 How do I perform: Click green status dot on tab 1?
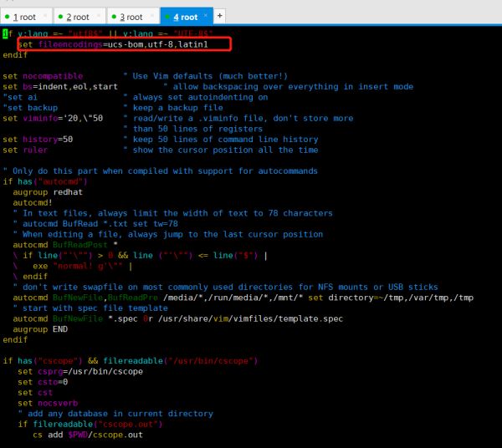click(6, 17)
